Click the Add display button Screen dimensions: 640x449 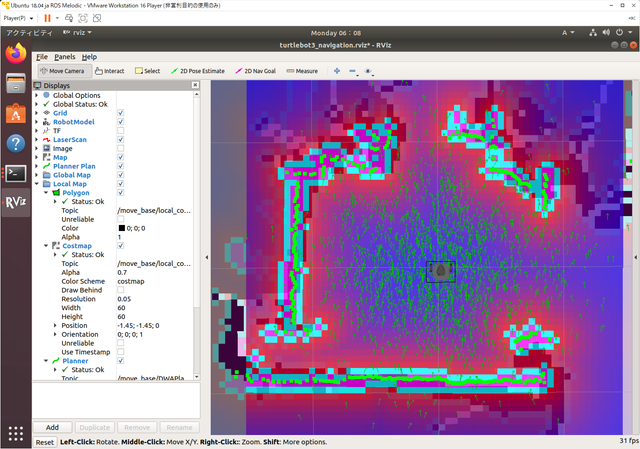[52, 427]
